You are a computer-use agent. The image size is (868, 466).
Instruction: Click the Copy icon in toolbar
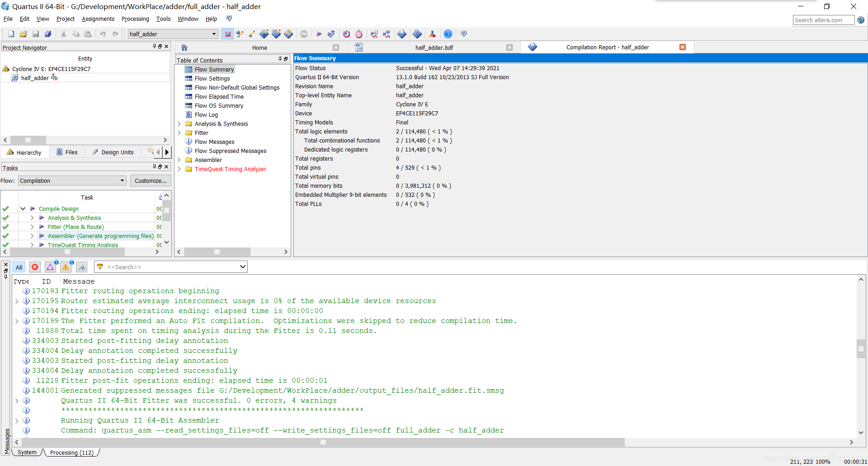coord(75,34)
